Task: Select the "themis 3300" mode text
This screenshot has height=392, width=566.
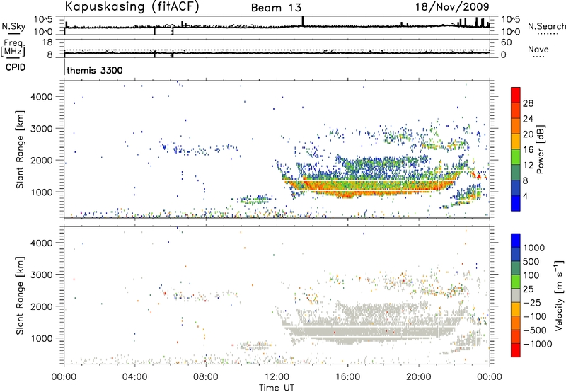Action: 95,70
